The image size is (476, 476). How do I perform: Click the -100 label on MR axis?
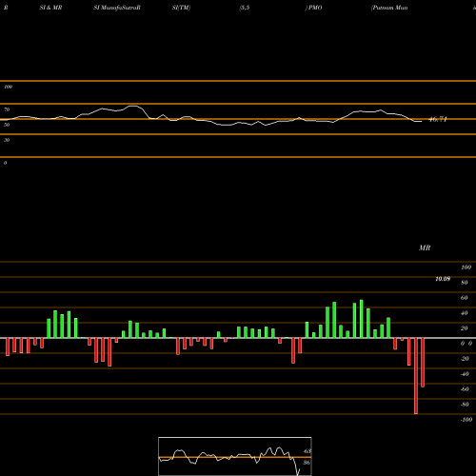pos(466,420)
